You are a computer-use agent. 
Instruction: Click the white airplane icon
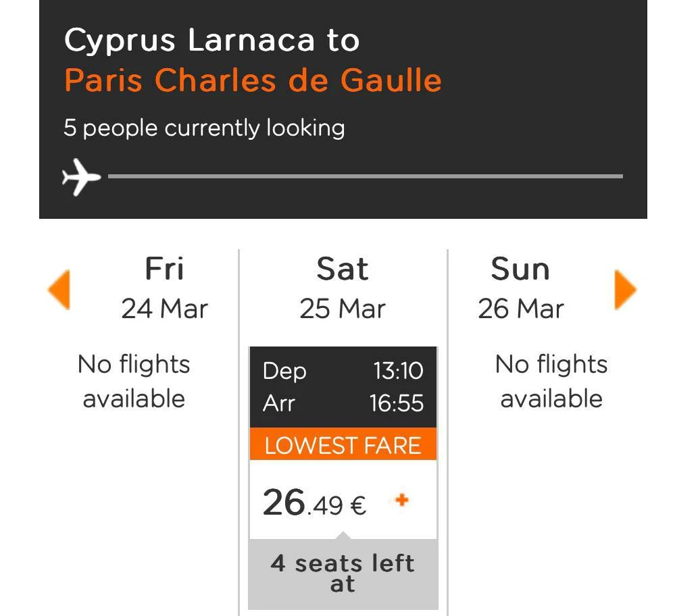pos(81,177)
